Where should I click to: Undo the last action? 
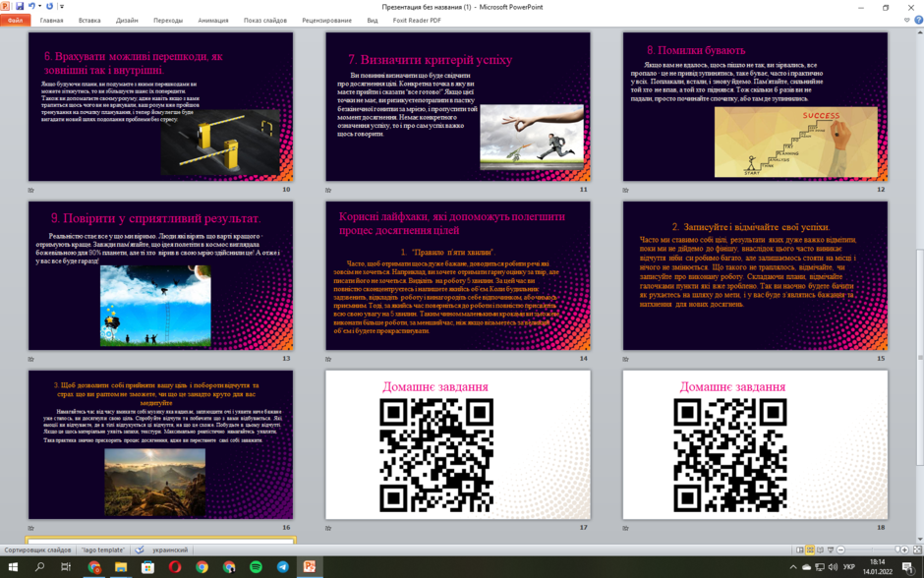31,6
